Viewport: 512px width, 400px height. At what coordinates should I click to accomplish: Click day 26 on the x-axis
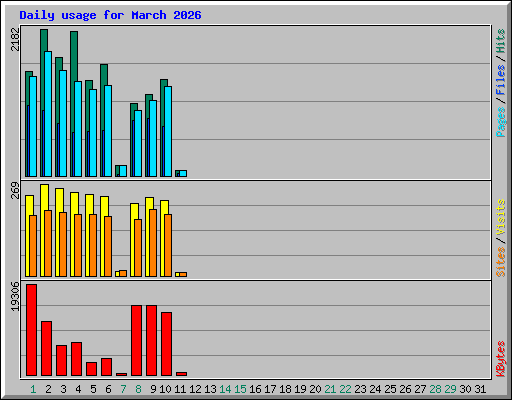click(x=405, y=389)
